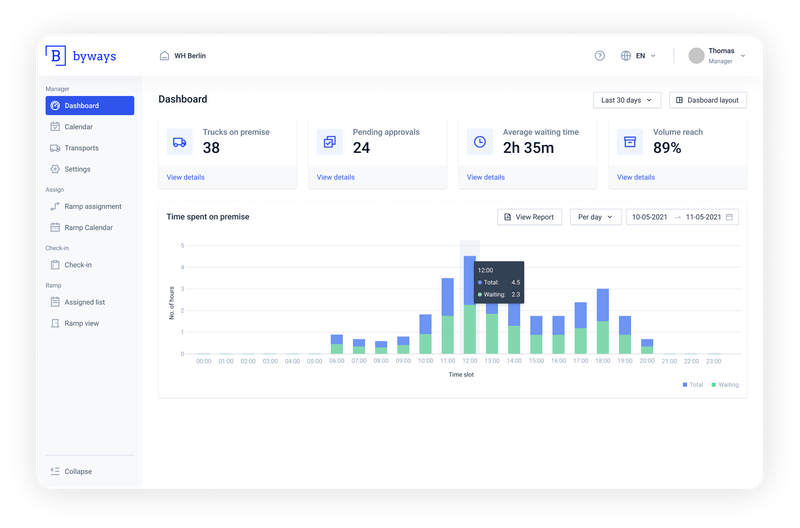Click the Dasboard layout button
The height and width of the screenshot is (528, 800).
click(x=708, y=100)
